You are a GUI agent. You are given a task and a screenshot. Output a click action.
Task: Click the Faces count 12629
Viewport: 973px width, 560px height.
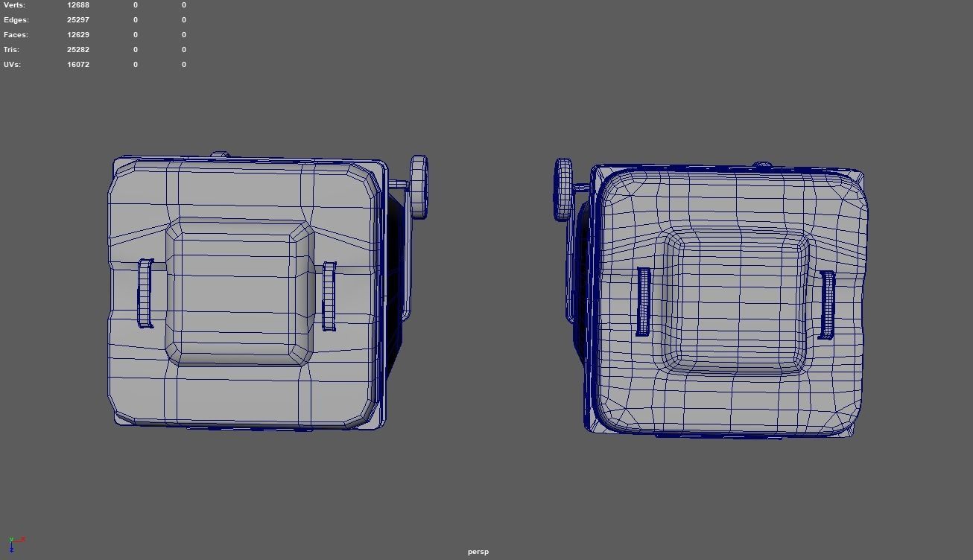pos(78,35)
